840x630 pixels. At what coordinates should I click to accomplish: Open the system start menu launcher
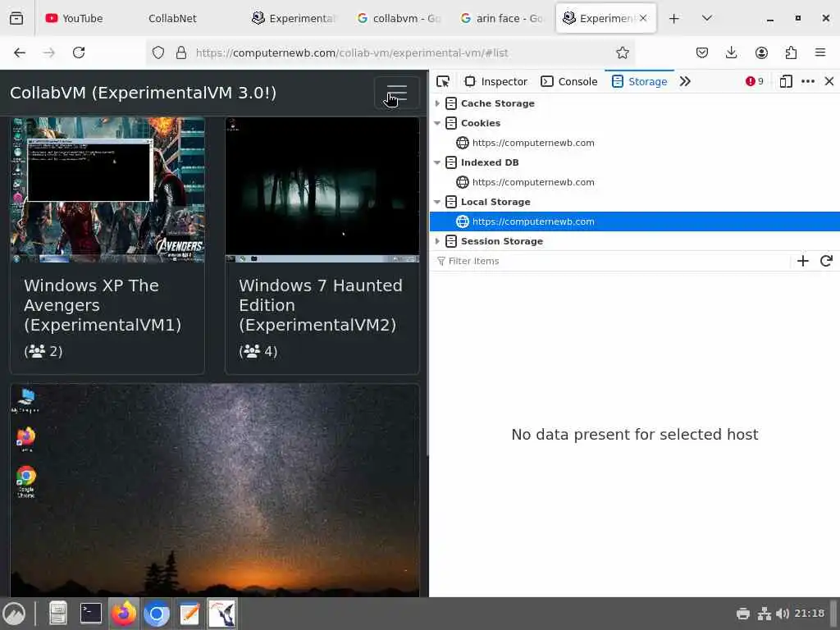pyautogui.click(x=14, y=614)
